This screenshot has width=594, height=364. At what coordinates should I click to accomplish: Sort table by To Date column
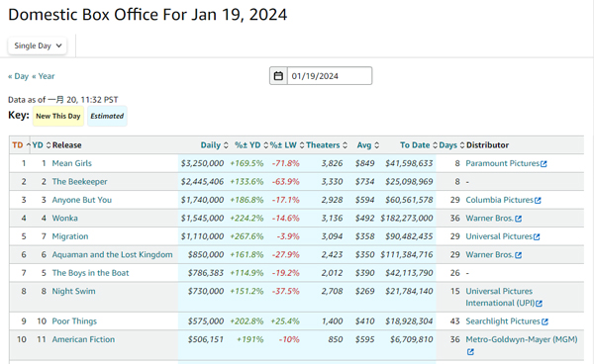419,145
